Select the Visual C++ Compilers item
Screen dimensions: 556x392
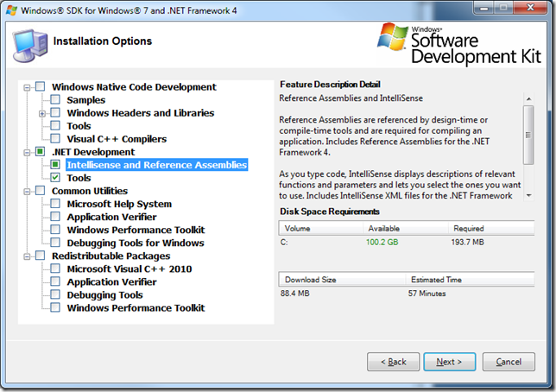(x=117, y=139)
